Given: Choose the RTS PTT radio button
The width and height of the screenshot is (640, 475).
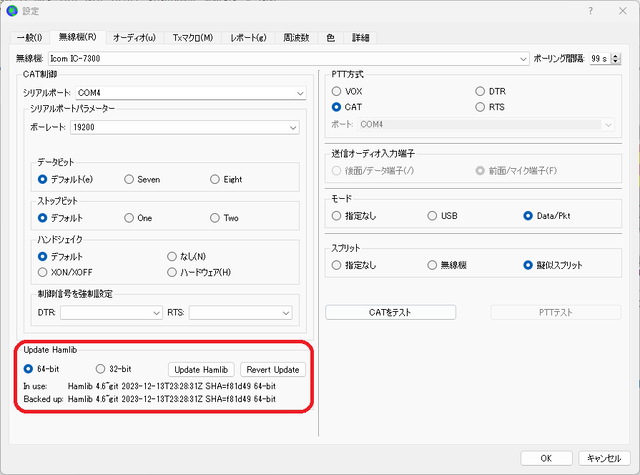Looking at the screenshot, I should [x=480, y=107].
